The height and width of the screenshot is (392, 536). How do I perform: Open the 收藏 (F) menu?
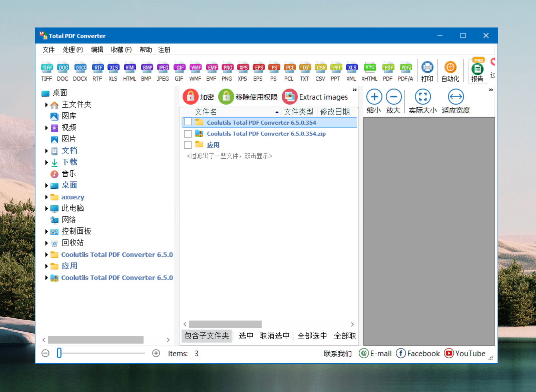pyautogui.click(x=121, y=50)
